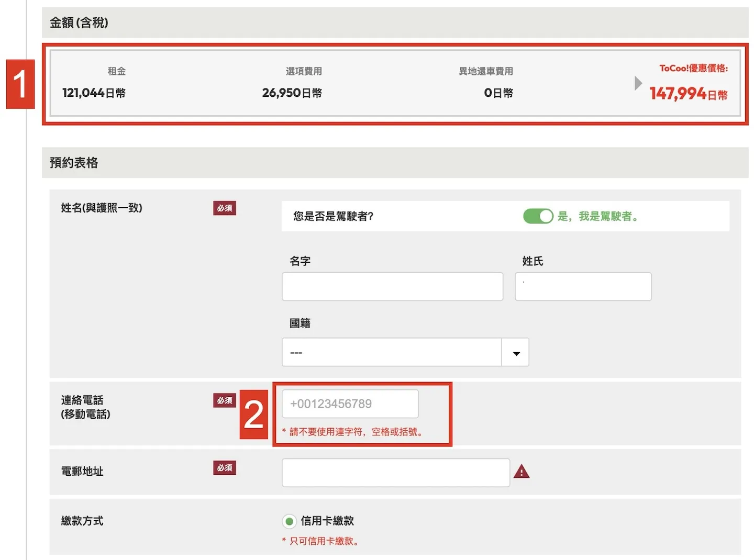This screenshot has width=754, height=560.
Task: Click the 26,950日幣 option fee
Action: tap(292, 93)
